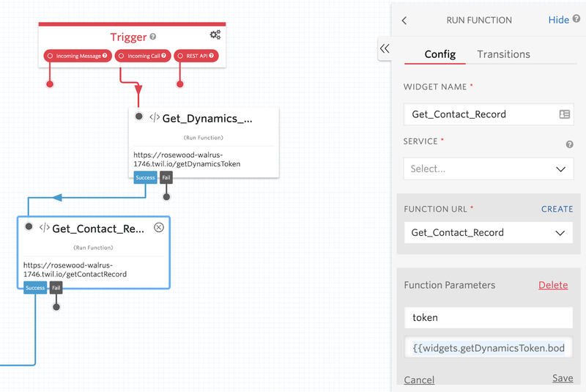Screen dimensions: 586x392
Task: Remove Get_Contact_Record widget with X icon
Action: pyautogui.click(x=159, y=228)
